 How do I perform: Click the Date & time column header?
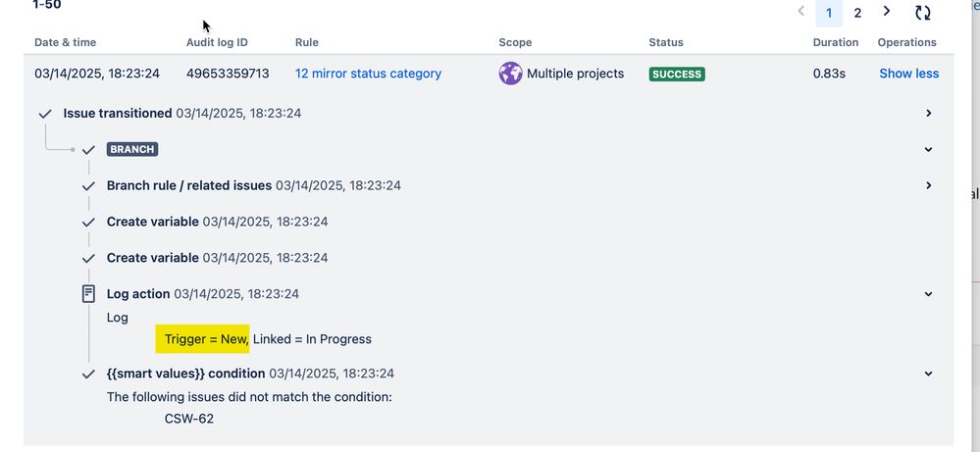coord(66,42)
